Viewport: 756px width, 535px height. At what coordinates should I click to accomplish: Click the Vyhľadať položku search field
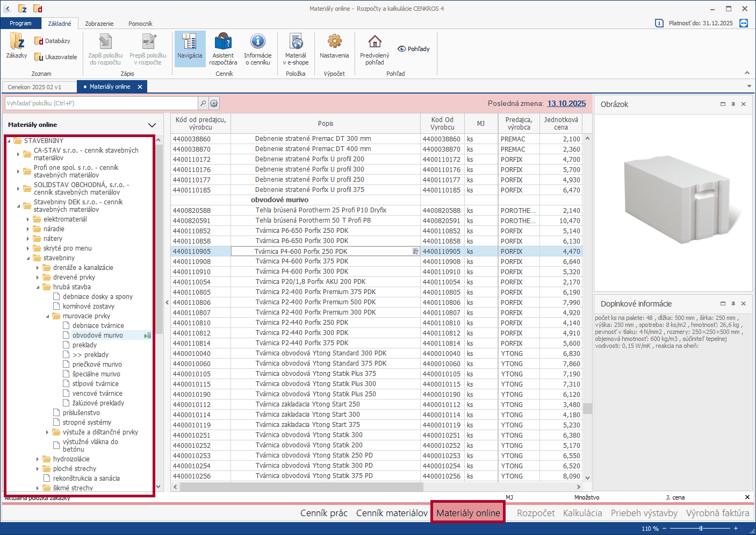coord(101,103)
